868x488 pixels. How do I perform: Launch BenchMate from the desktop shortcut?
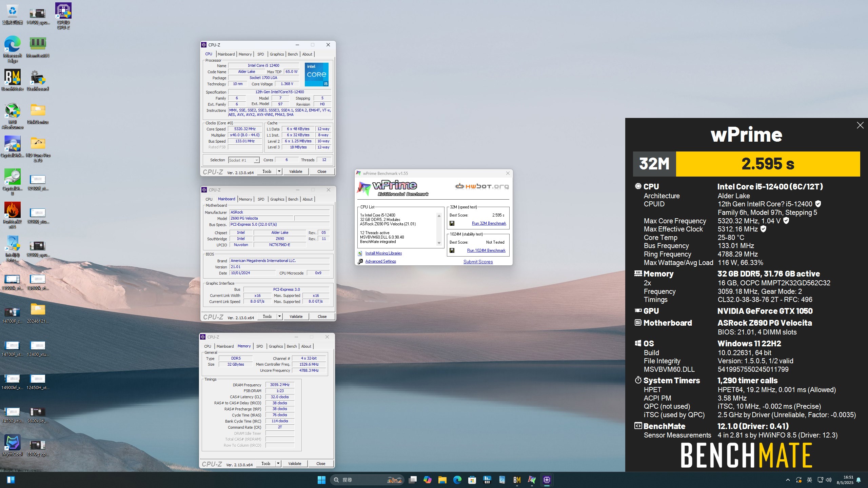pos(13,80)
